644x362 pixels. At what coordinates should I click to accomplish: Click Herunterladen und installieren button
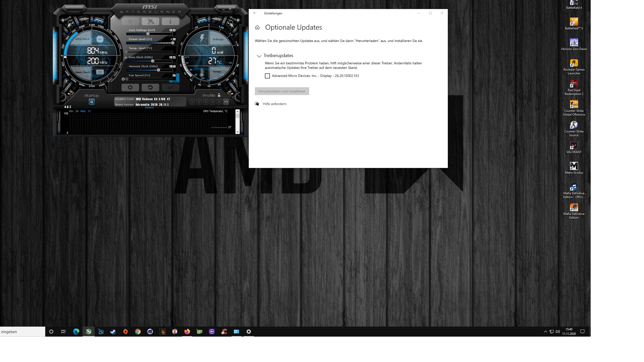point(282,91)
